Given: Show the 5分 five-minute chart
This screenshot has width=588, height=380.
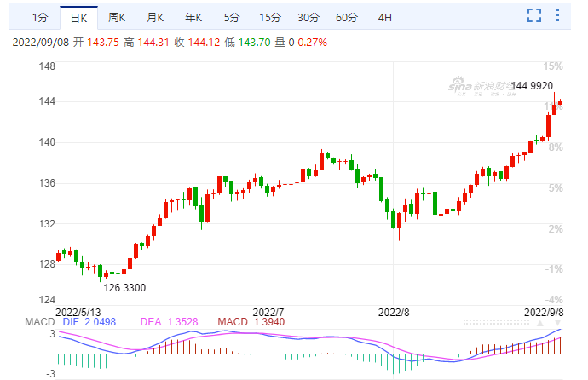Looking at the screenshot, I should [x=232, y=17].
